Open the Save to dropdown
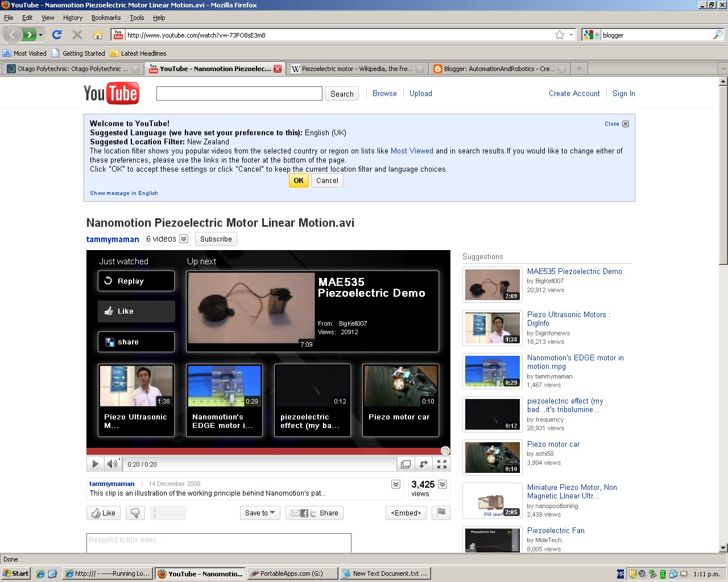Screen dimensions: 728x582 (x=260, y=513)
